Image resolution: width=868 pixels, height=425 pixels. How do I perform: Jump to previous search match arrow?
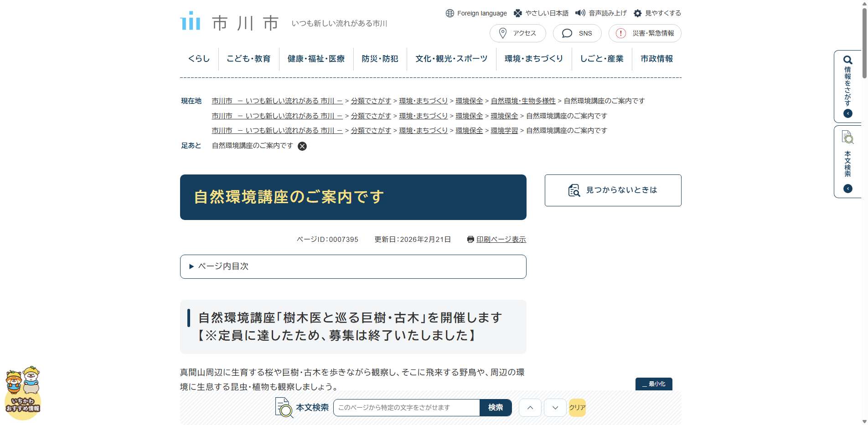pos(530,408)
